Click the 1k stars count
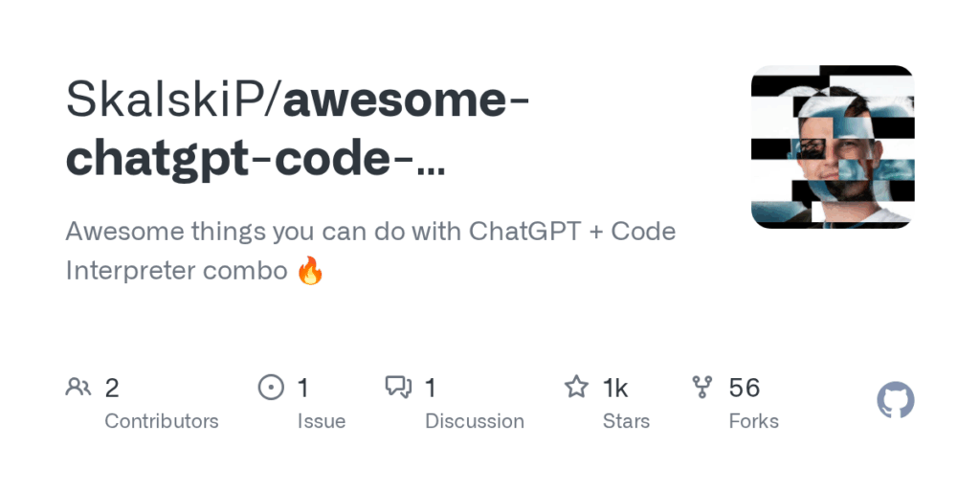980x490 pixels. pos(615,389)
